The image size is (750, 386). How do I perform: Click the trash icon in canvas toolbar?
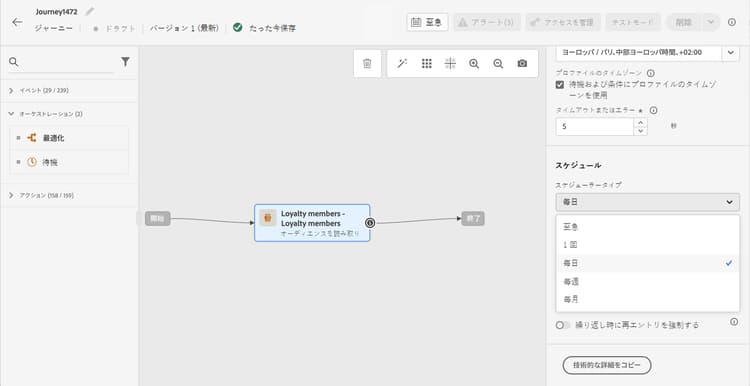tap(367, 64)
